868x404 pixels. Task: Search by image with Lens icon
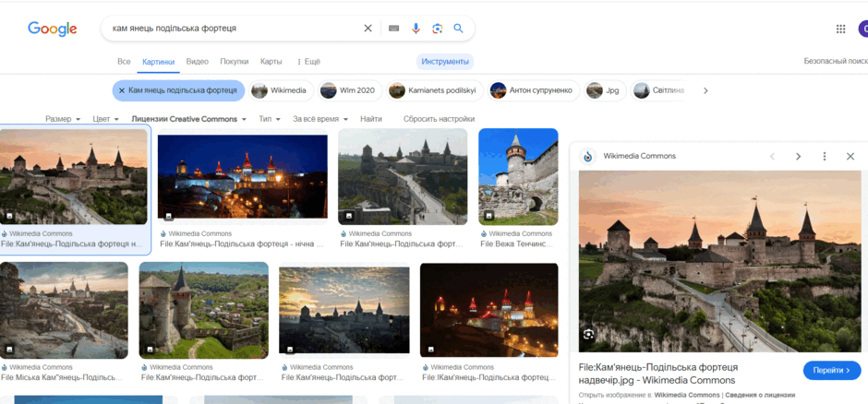(x=438, y=29)
